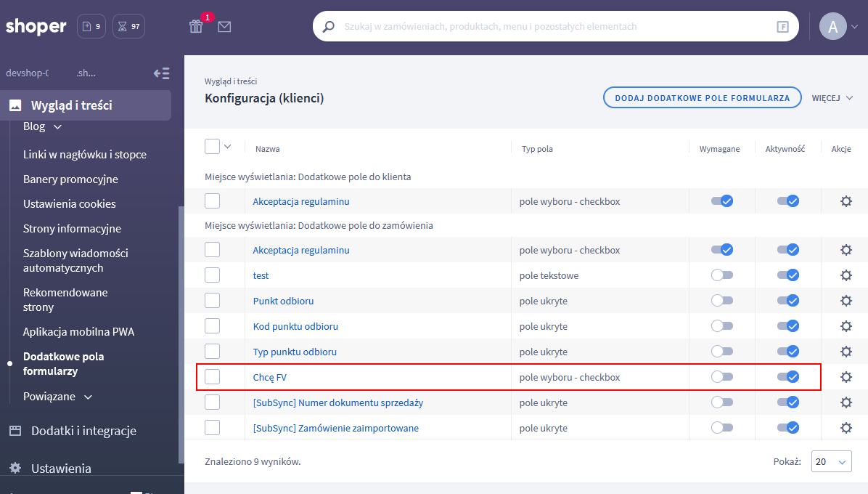Open Kod punktu odbioru link
The image size is (868, 494).
coord(295,326)
